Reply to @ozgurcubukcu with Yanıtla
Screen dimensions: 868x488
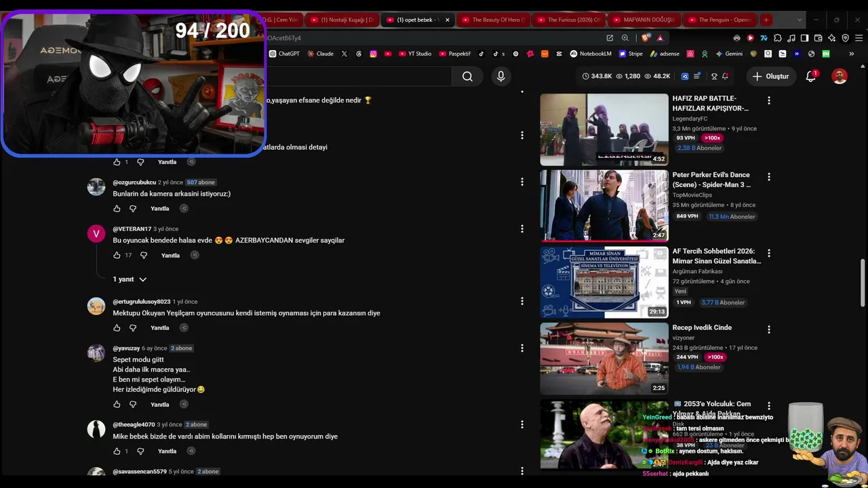click(160, 209)
